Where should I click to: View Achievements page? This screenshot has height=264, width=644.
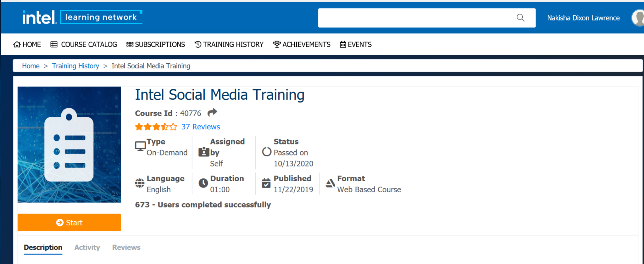pos(302,44)
